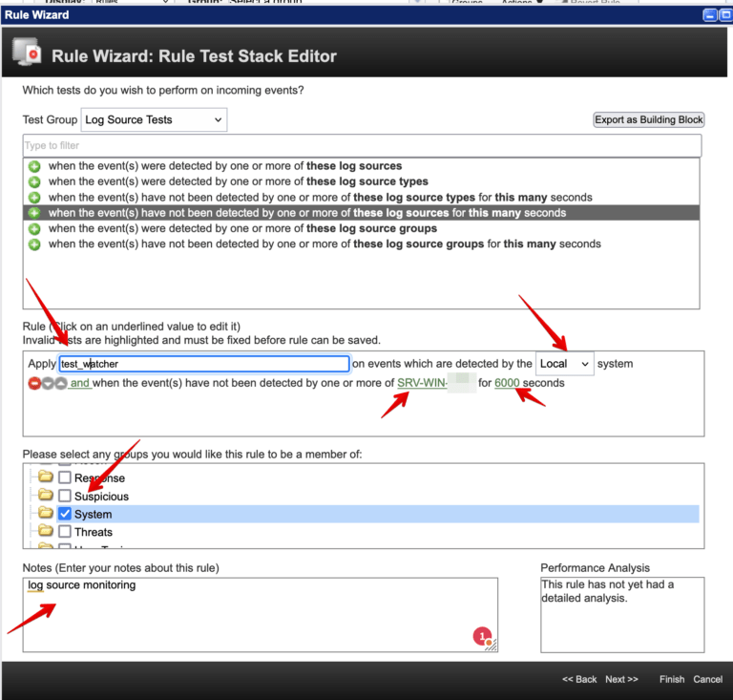Click Export as Building Block button
This screenshot has width=733, height=700.
click(648, 119)
